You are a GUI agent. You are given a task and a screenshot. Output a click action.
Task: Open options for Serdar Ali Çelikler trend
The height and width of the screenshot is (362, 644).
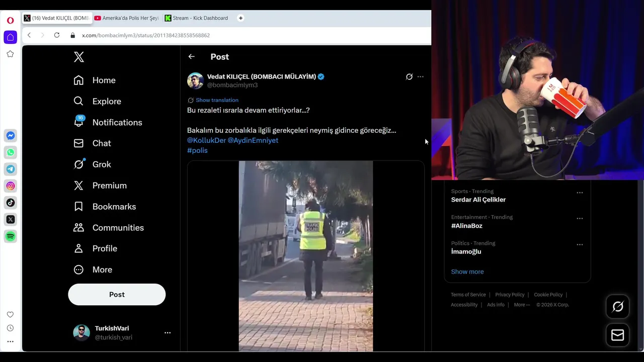click(x=580, y=193)
